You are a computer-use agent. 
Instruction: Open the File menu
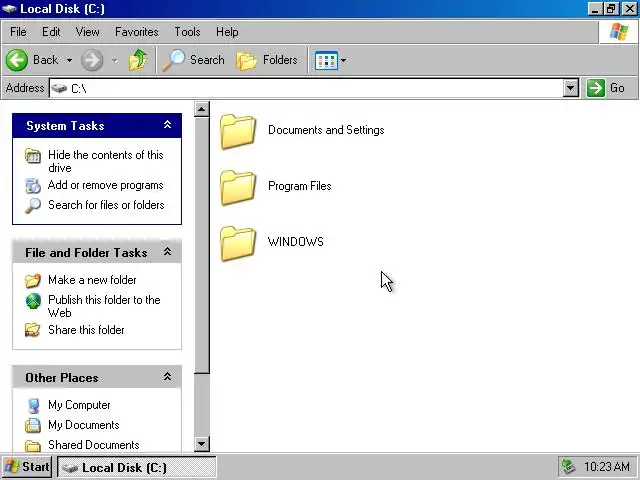[x=18, y=32]
